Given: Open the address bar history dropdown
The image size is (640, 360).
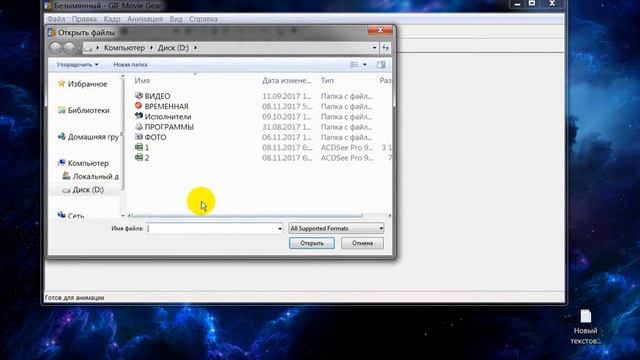Looking at the screenshot, I should [x=374, y=48].
